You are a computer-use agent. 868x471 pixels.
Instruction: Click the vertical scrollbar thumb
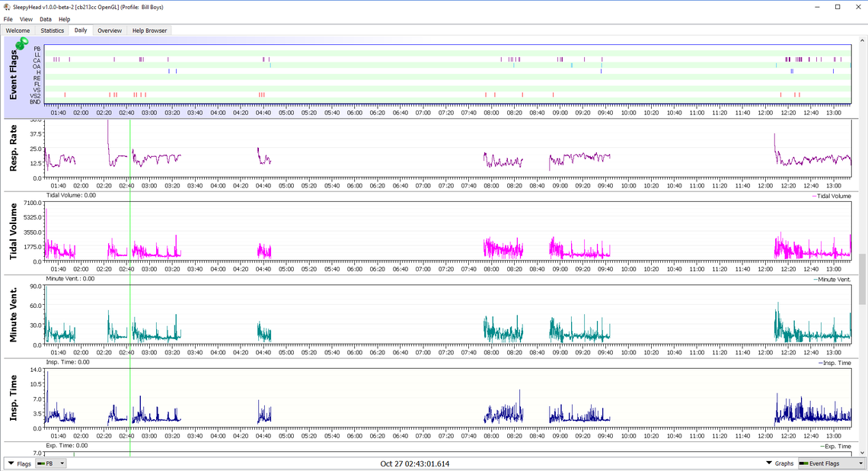pos(863,278)
